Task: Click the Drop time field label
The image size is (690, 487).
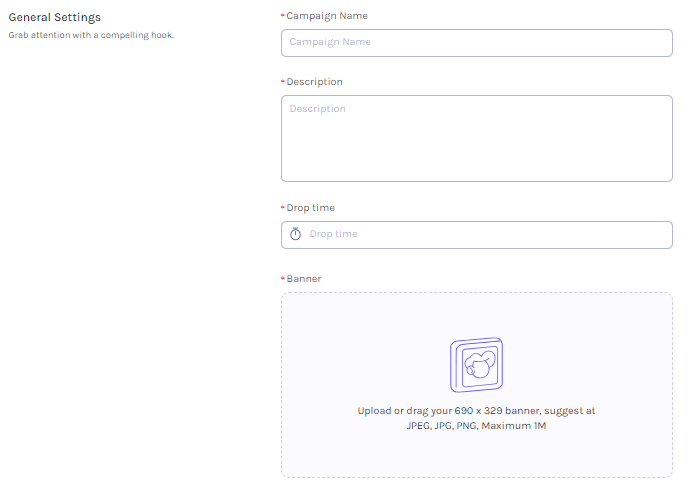Action: click(x=311, y=208)
